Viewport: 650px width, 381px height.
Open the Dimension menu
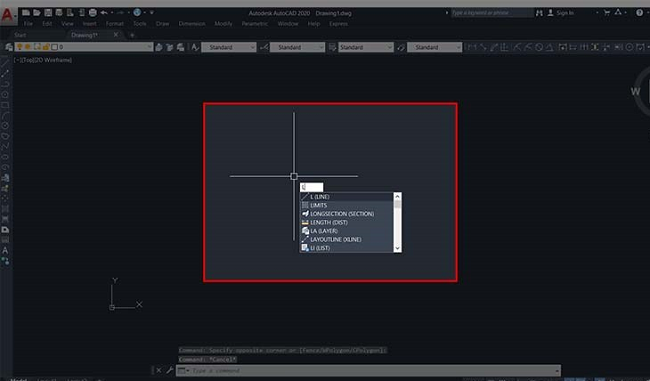coord(192,24)
